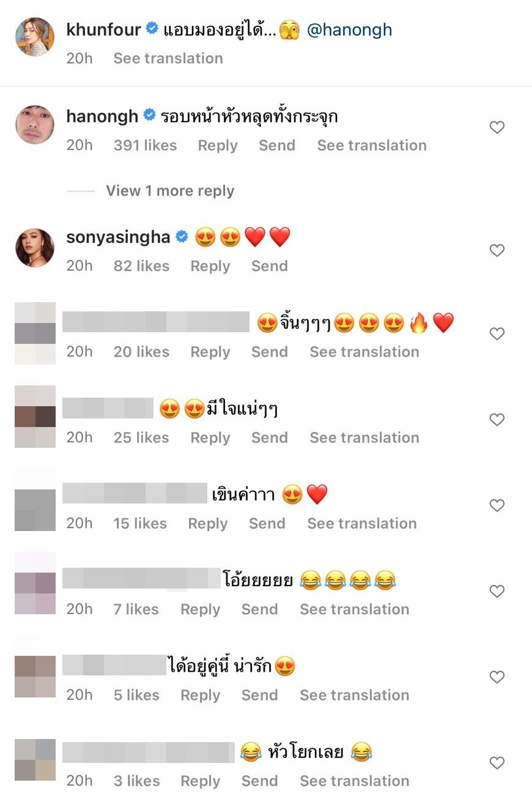
Task: Tap heart on the 5 likes comment
Action: click(497, 677)
